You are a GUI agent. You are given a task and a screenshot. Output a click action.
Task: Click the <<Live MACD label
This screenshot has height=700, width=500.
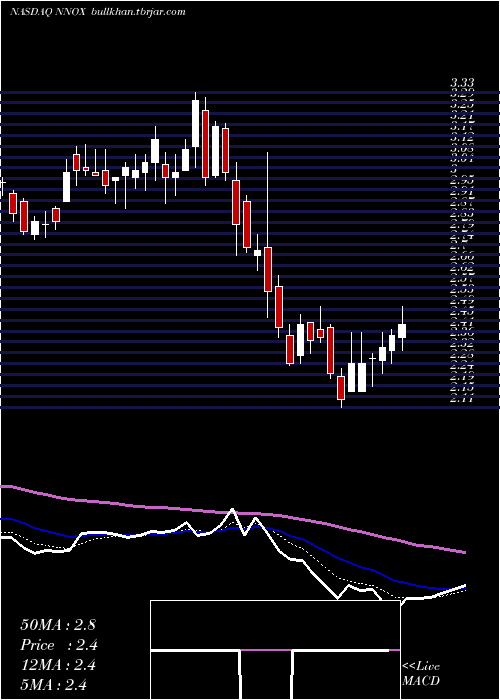click(421, 674)
